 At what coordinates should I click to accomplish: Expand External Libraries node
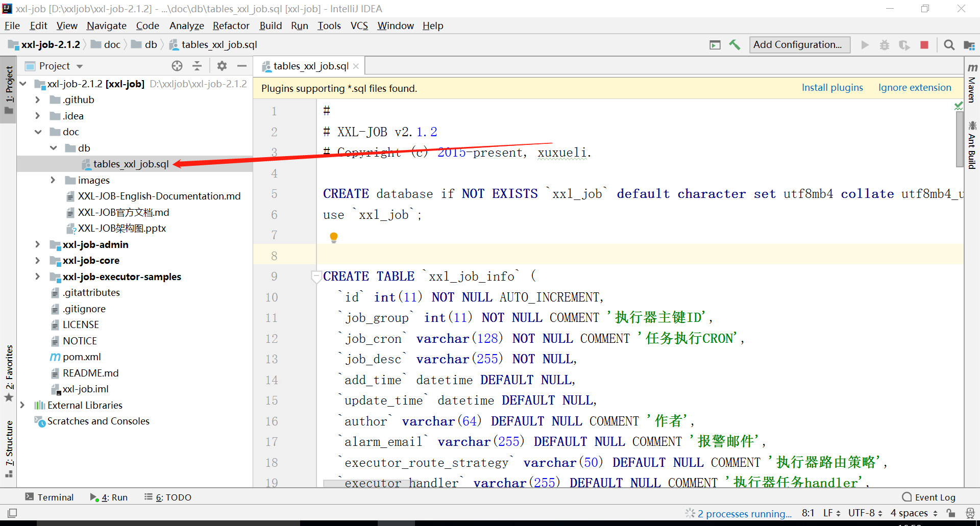coord(22,405)
